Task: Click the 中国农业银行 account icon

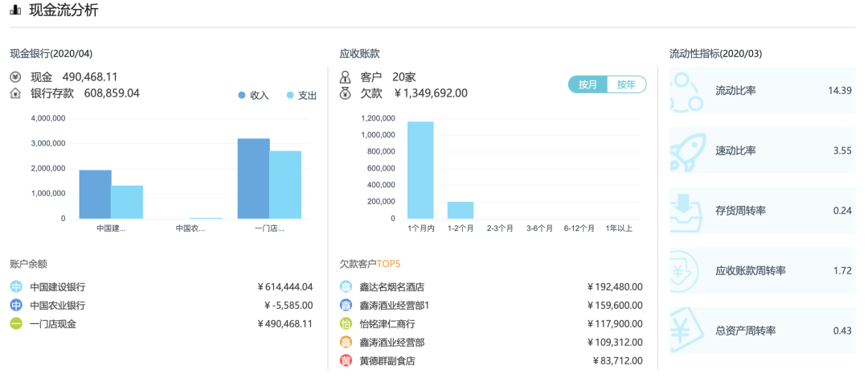Action: click(x=16, y=306)
